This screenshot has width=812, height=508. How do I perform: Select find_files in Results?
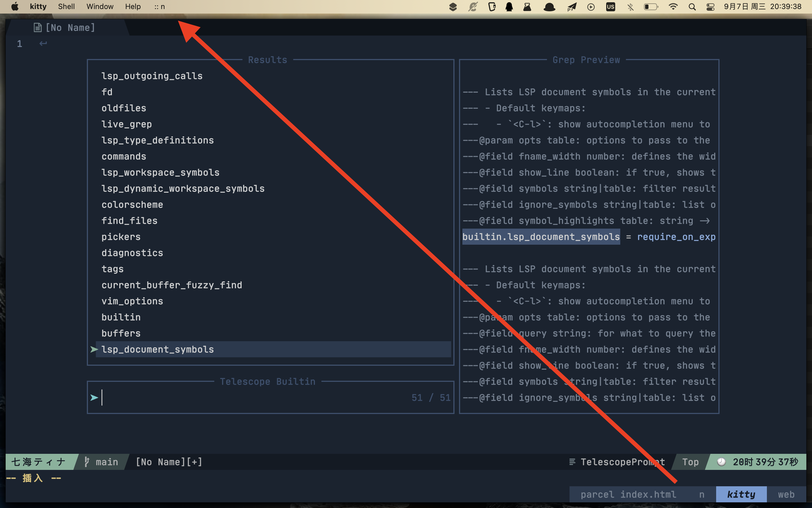[129, 221]
